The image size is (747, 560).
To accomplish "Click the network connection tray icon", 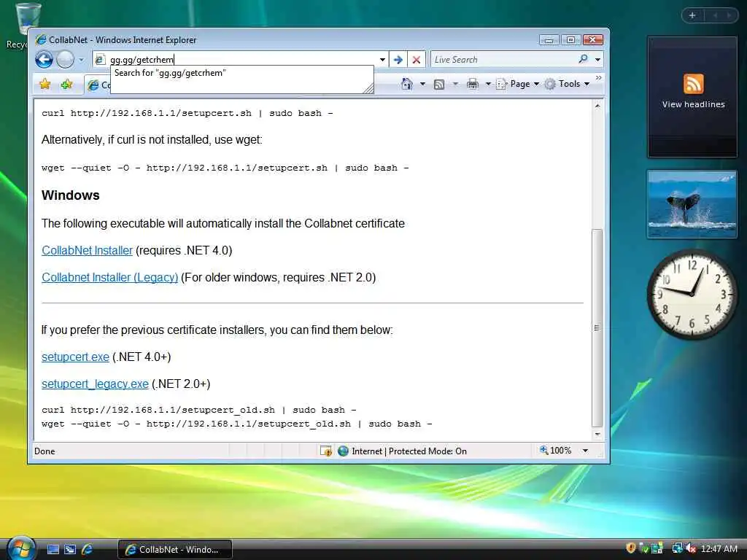I will pyautogui.click(x=677, y=548).
